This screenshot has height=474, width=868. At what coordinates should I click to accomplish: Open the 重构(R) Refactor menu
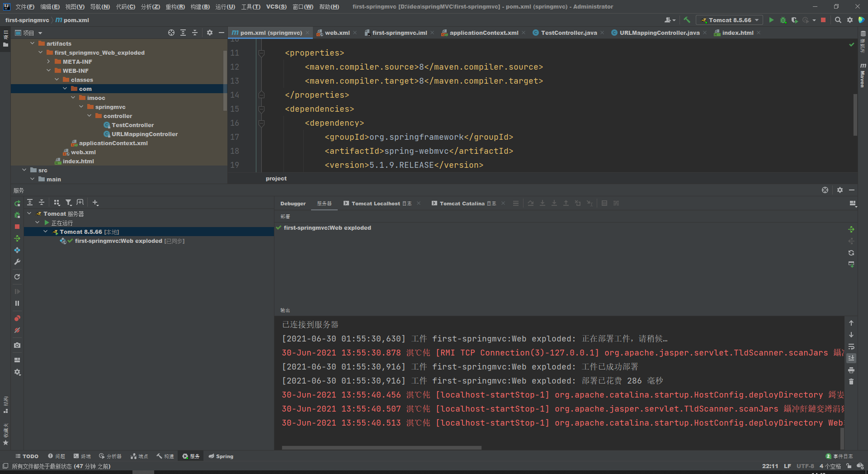coord(175,7)
